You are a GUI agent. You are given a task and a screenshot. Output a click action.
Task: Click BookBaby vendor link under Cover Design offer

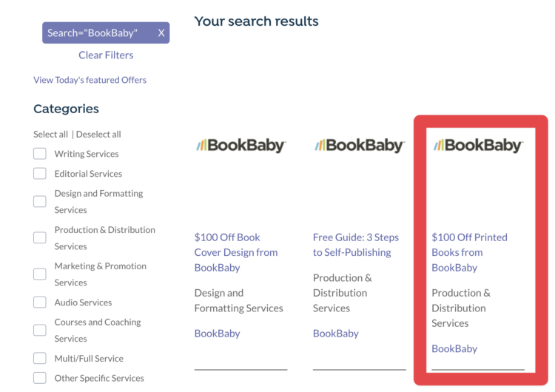[x=217, y=334]
